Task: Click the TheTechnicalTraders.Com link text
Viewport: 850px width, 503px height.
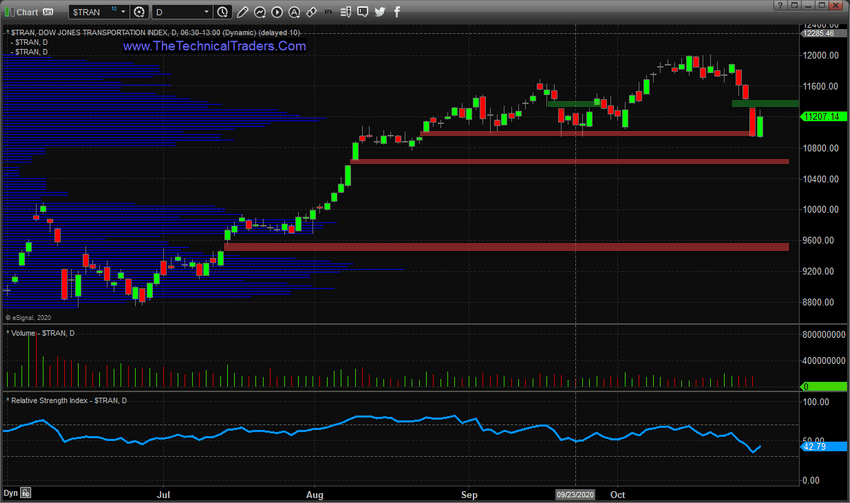Action: [x=215, y=46]
